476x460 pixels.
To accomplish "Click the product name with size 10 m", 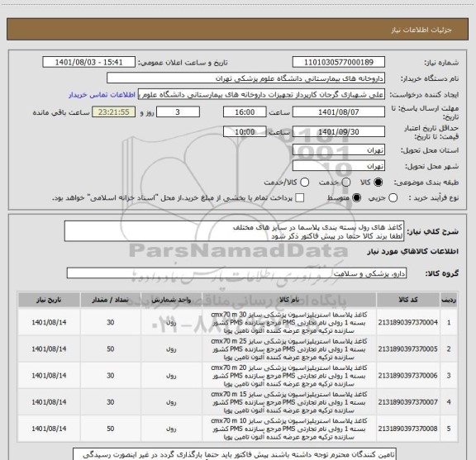I will [x=289, y=429].
